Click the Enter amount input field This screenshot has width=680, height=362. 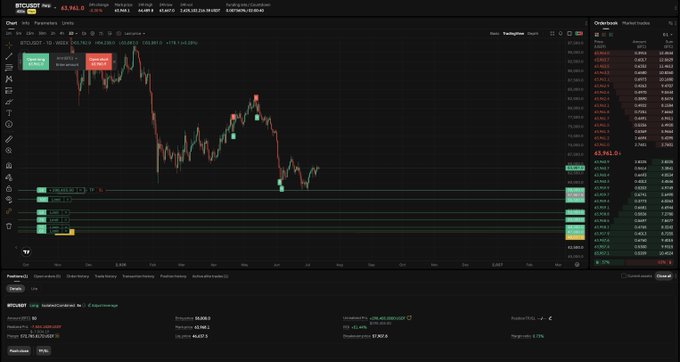[x=67, y=65]
